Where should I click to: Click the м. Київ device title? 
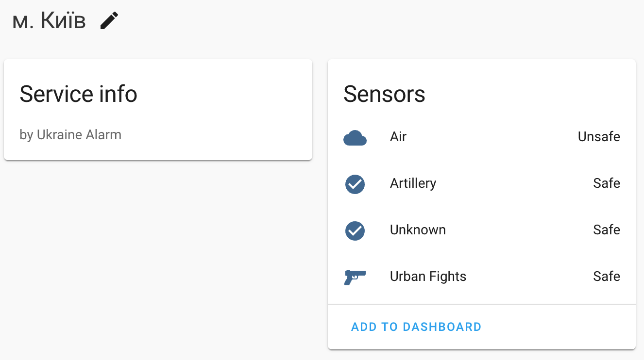click(x=49, y=21)
